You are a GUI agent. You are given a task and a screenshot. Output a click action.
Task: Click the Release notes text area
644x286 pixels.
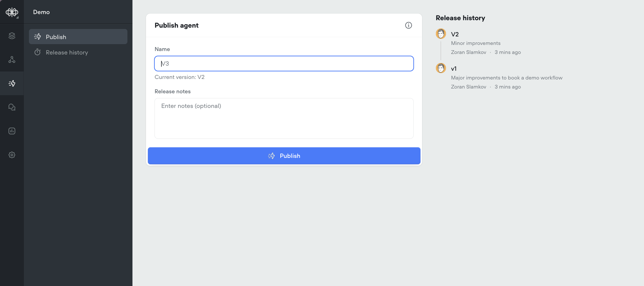tap(284, 119)
